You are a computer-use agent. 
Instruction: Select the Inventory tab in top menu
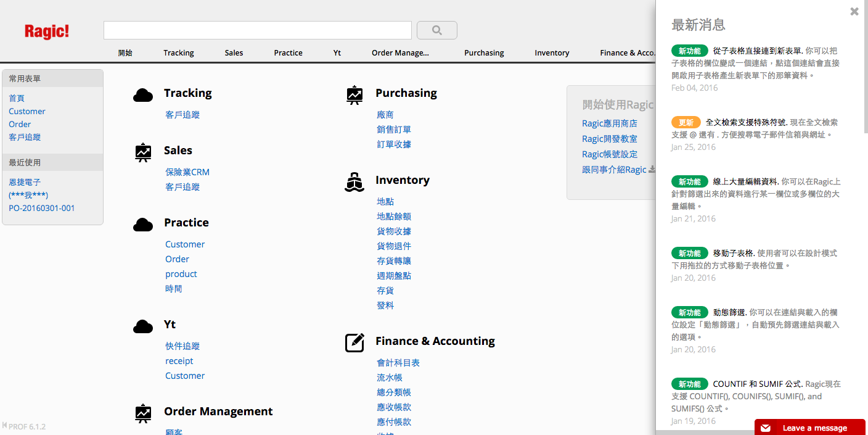click(x=552, y=53)
